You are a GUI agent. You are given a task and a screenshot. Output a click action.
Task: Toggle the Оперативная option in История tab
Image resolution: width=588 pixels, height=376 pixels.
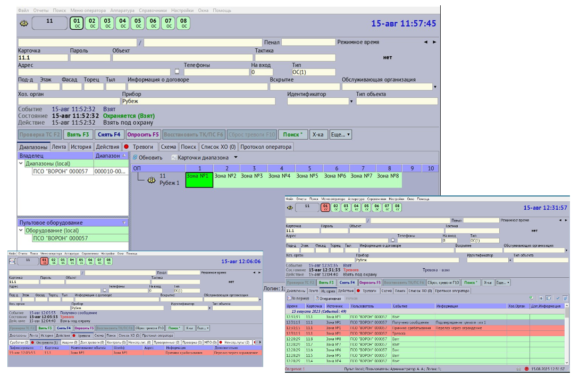[x=316, y=298]
